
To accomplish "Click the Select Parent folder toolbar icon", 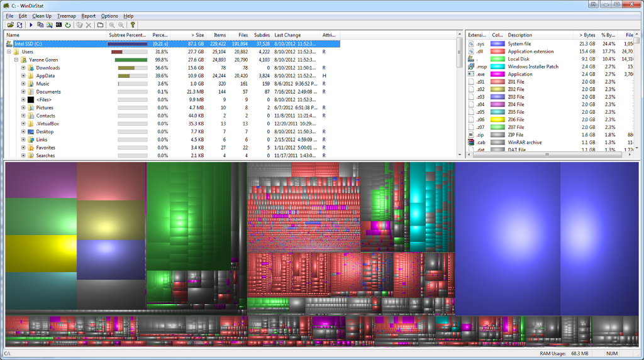I will tap(100, 25).
